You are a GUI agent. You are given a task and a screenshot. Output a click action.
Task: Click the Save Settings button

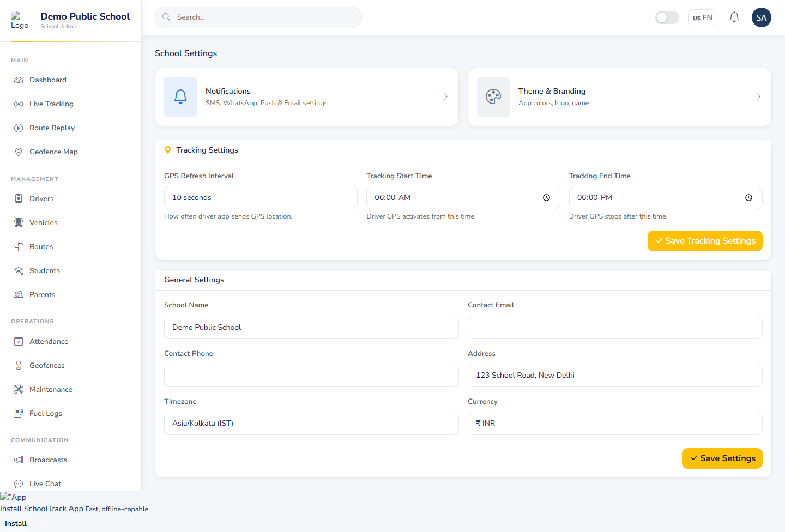[722, 458]
